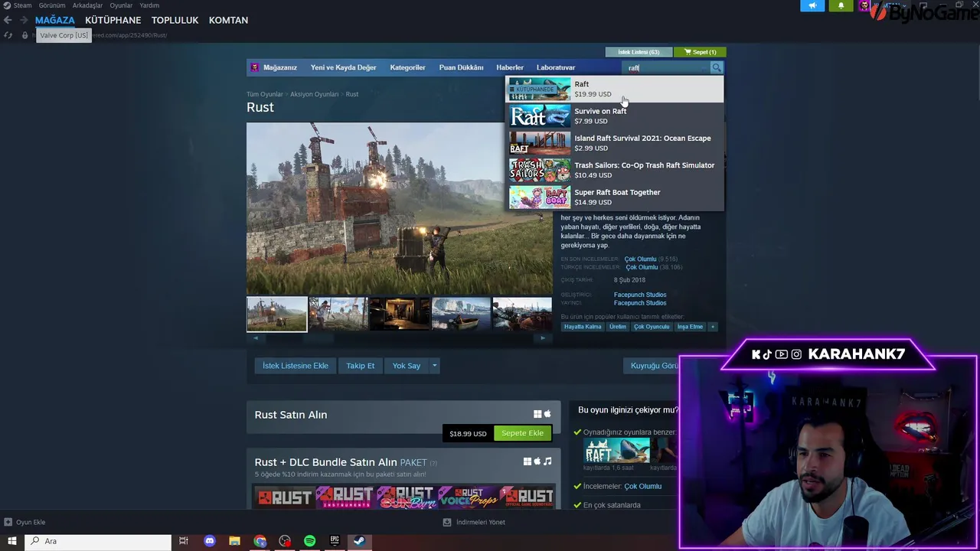The image size is (980, 551).
Task: Click the store search field containing raft
Action: coord(667,67)
